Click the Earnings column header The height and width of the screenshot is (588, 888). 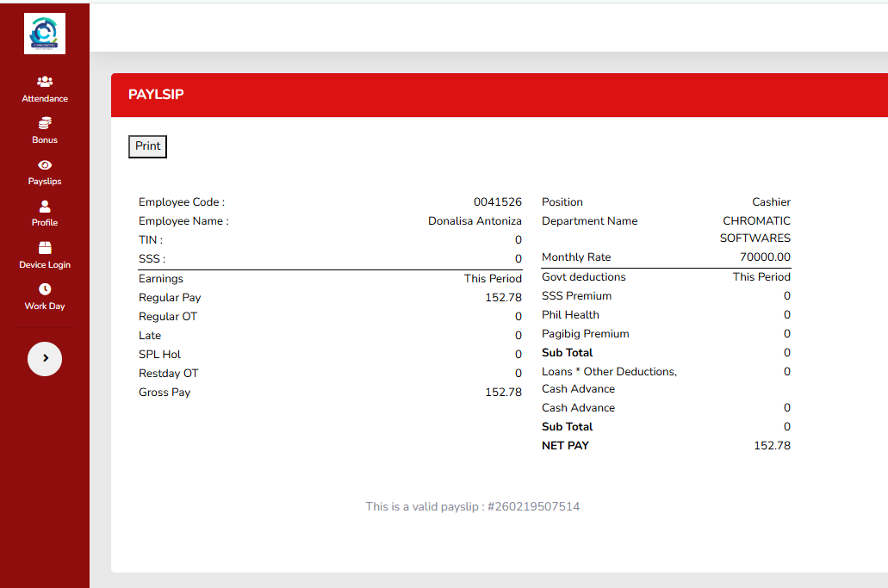[161, 278]
